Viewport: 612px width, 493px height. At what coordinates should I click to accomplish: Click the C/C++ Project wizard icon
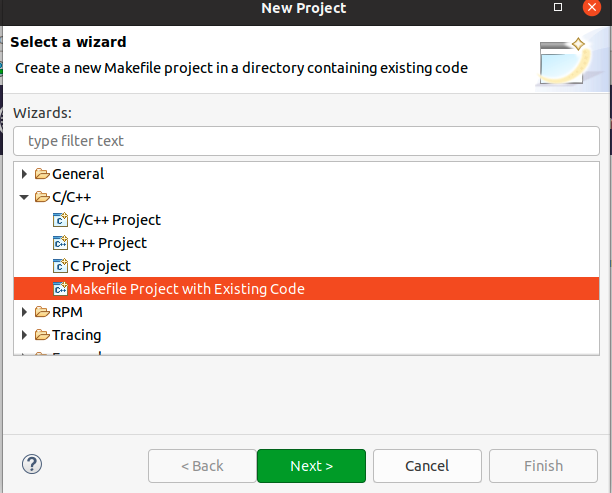(x=60, y=220)
